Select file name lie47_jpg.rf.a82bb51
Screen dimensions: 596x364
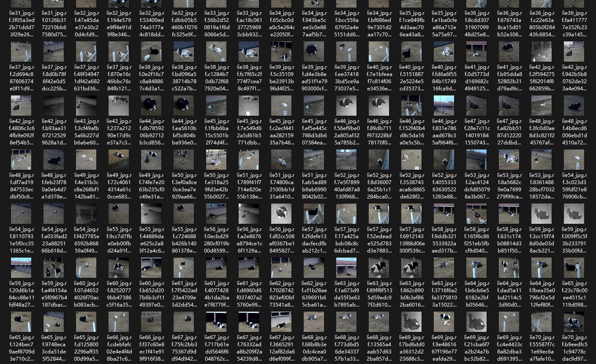(x=509, y=132)
